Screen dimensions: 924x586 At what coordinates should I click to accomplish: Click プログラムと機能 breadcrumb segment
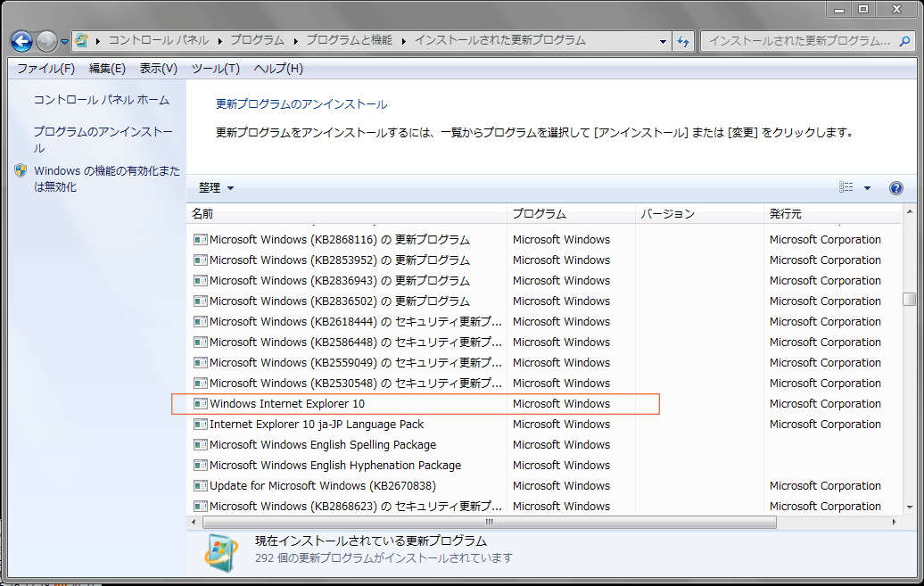349,41
